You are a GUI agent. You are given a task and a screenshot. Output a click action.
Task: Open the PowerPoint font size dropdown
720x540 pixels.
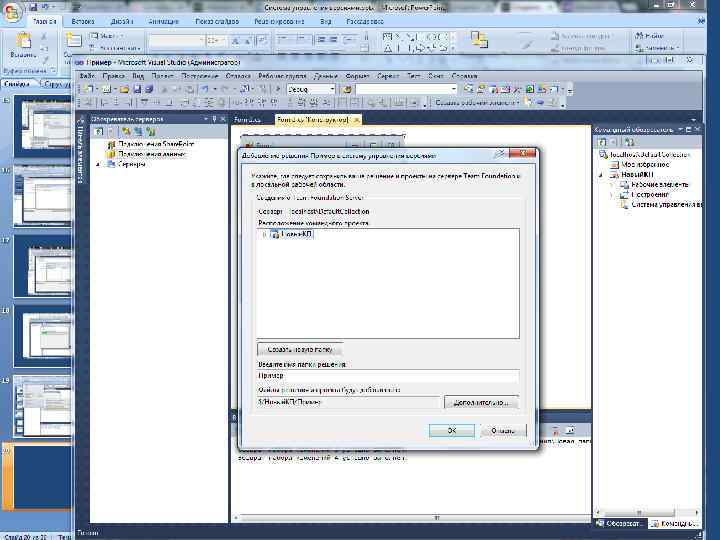(x=222, y=41)
